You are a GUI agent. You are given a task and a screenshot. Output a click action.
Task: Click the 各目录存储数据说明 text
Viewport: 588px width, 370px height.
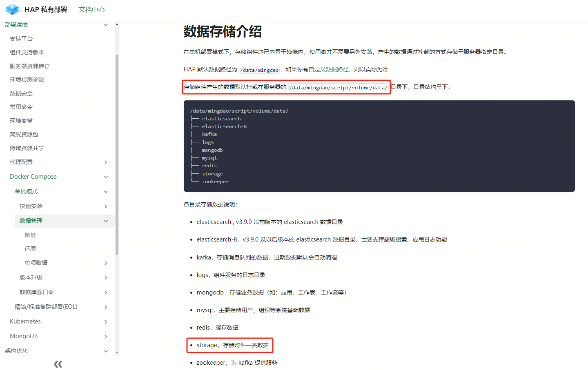point(211,204)
